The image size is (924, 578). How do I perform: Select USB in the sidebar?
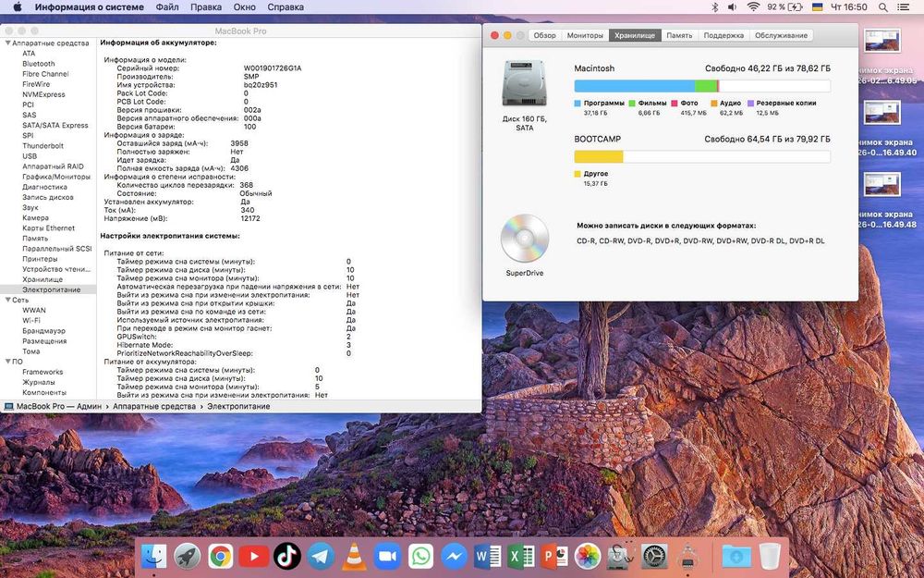(30, 156)
